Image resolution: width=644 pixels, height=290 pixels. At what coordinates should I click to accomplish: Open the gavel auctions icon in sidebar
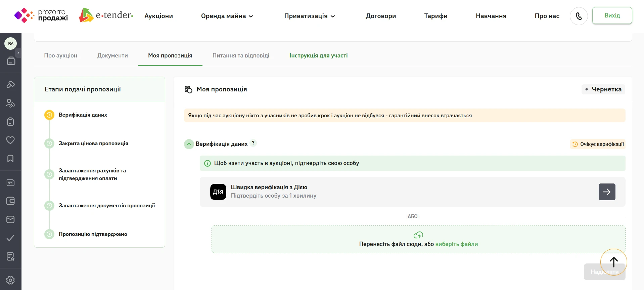(x=10, y=84)
